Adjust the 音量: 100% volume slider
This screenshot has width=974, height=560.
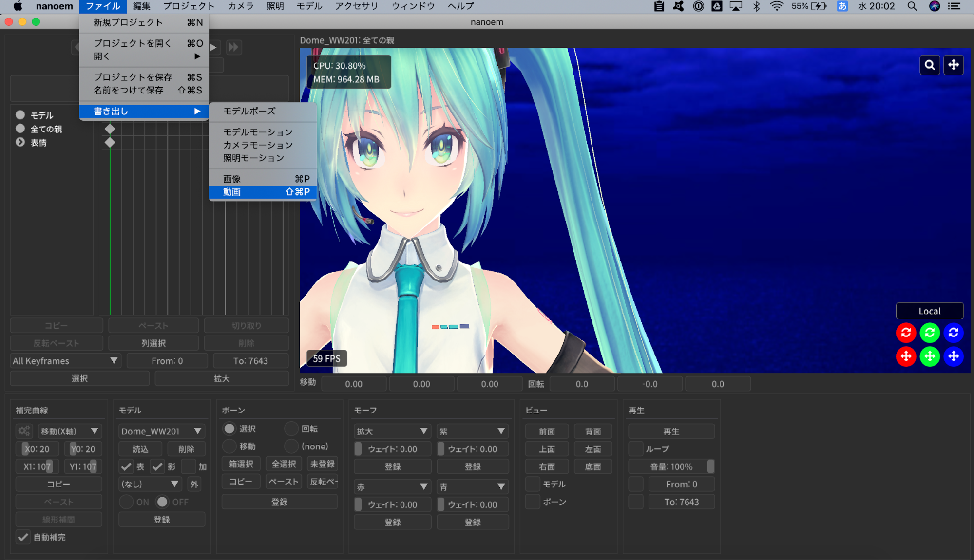coord(671,467)
